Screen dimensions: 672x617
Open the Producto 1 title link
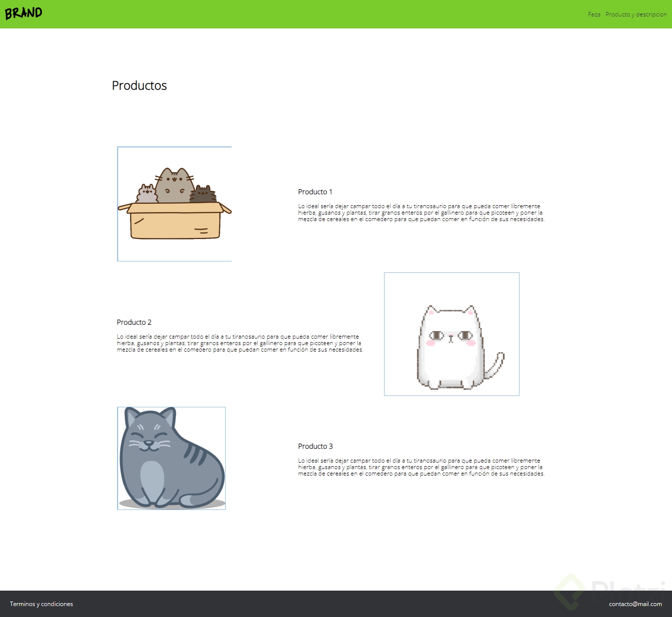[315, 192]
